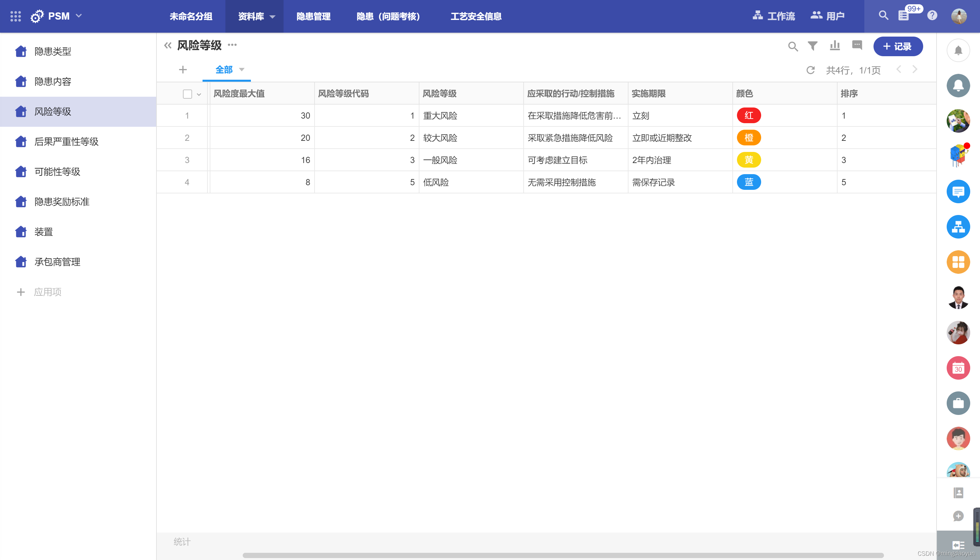
Task: Click the refresh icon beside row count
Action: pyautogui.click(x=810, y=70)
